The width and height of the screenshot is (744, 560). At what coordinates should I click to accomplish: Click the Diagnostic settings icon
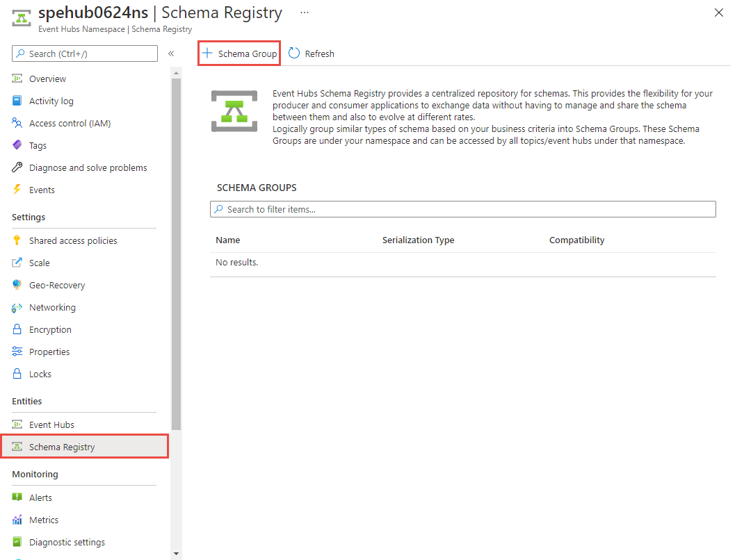(17, 541)
